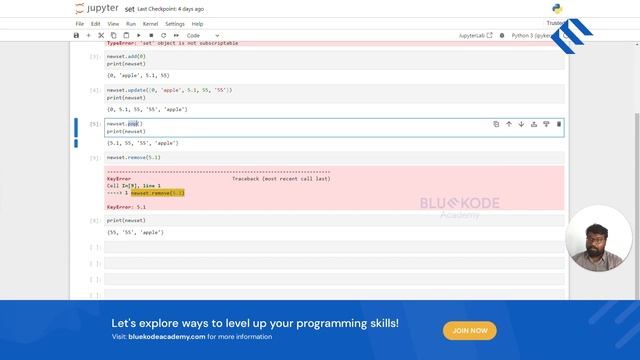The height and width of the screenshot is (360, 640).
Task: Rename the notebook titled set
Action: (x=129, y=9)
